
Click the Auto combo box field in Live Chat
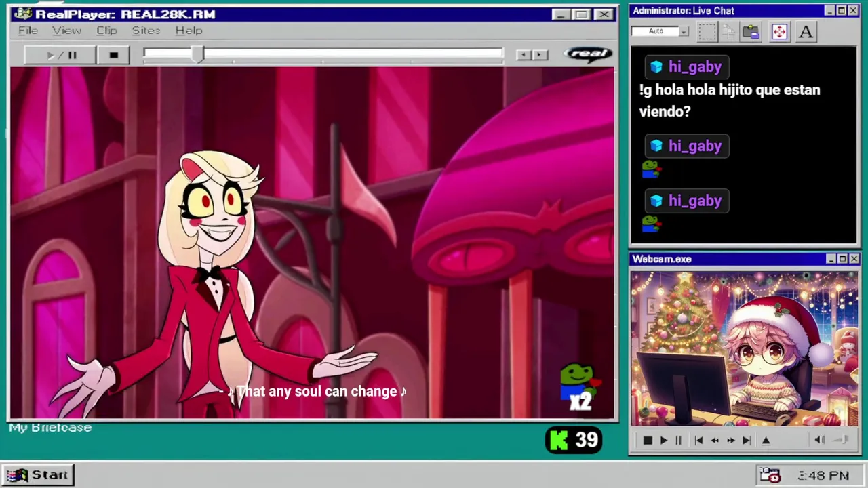point(655,31)
